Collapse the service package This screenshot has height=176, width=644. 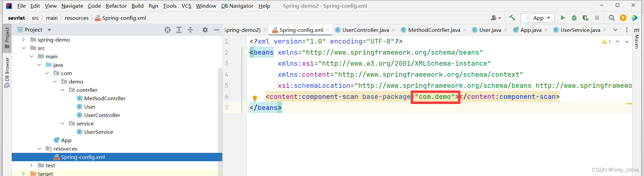tap(62, 123)
